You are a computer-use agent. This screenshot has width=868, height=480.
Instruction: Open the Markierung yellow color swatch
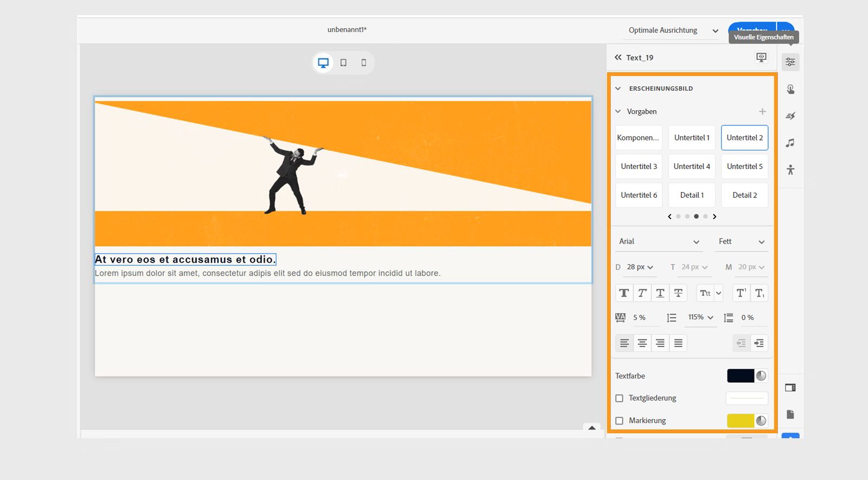tap(741, 421)
